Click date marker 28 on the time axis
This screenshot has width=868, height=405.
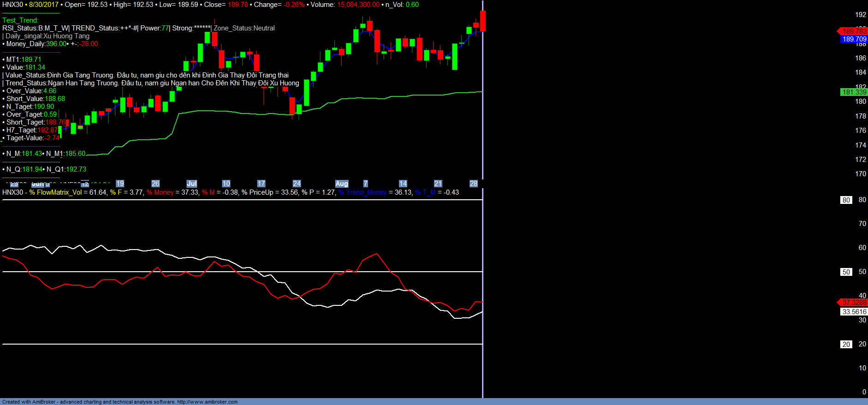474,184
